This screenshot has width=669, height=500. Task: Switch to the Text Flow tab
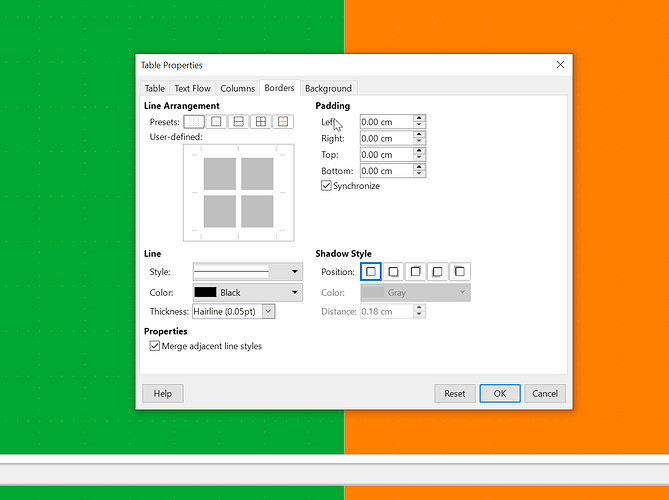click(x=192, y=88)
